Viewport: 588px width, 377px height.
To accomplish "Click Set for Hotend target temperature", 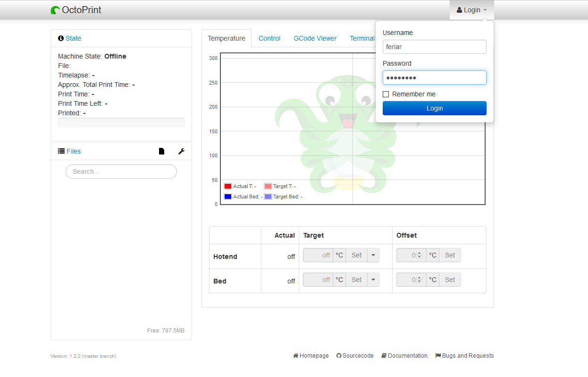I will (x=356, y=255).
